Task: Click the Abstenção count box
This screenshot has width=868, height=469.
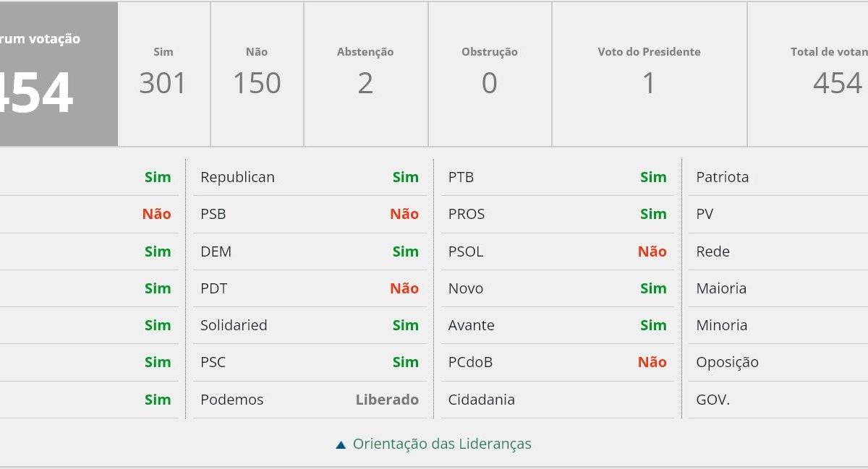Action: tap(365, 75)
